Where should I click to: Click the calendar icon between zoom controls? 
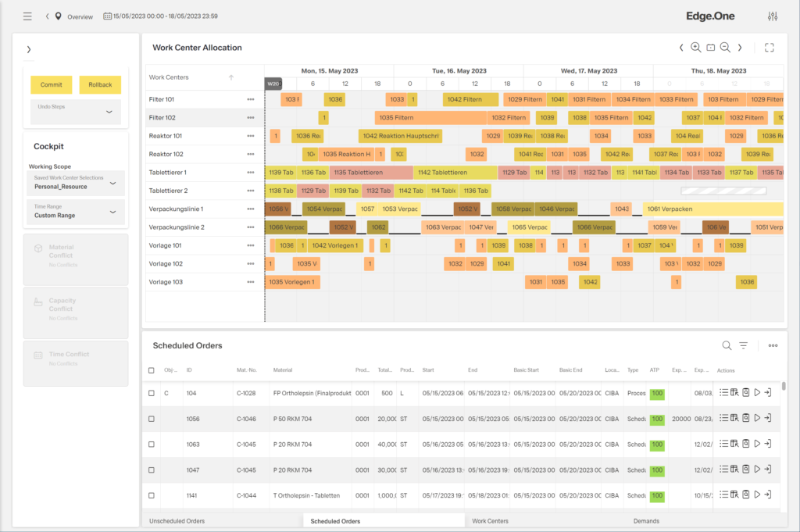point(710,47)
